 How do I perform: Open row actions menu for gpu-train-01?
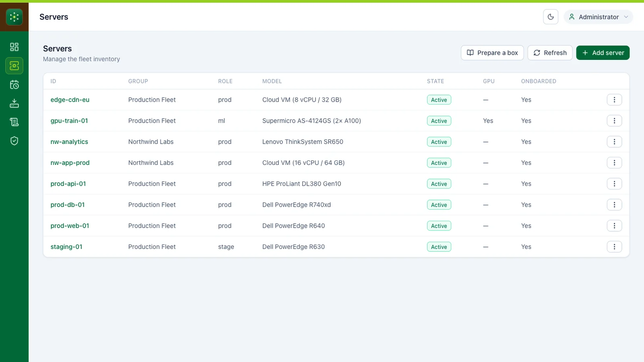tap(614, 121)
